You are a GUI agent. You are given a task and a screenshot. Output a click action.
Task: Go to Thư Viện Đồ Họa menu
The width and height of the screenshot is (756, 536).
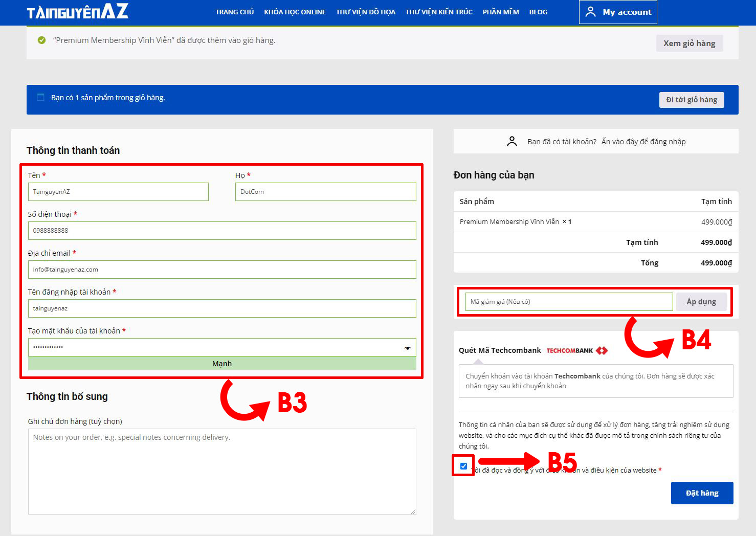pyautogui.click(x=365, y=12)
